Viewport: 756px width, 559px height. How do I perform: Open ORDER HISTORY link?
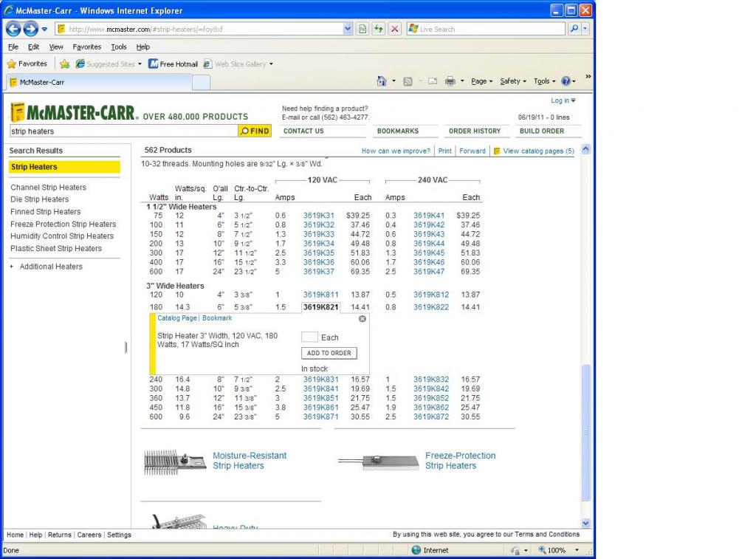475,131
